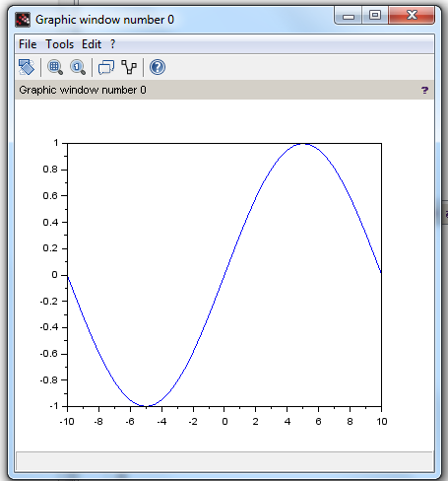
Task: Click the x-axis label -10
Action: tap(67, 422)
